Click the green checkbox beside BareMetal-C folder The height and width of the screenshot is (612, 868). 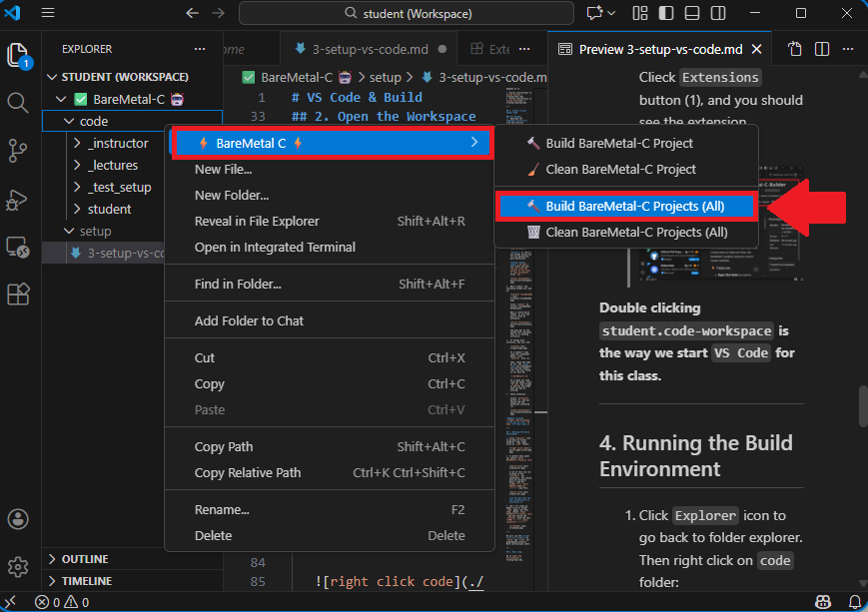pyautogui.click(x=82, y=99)
